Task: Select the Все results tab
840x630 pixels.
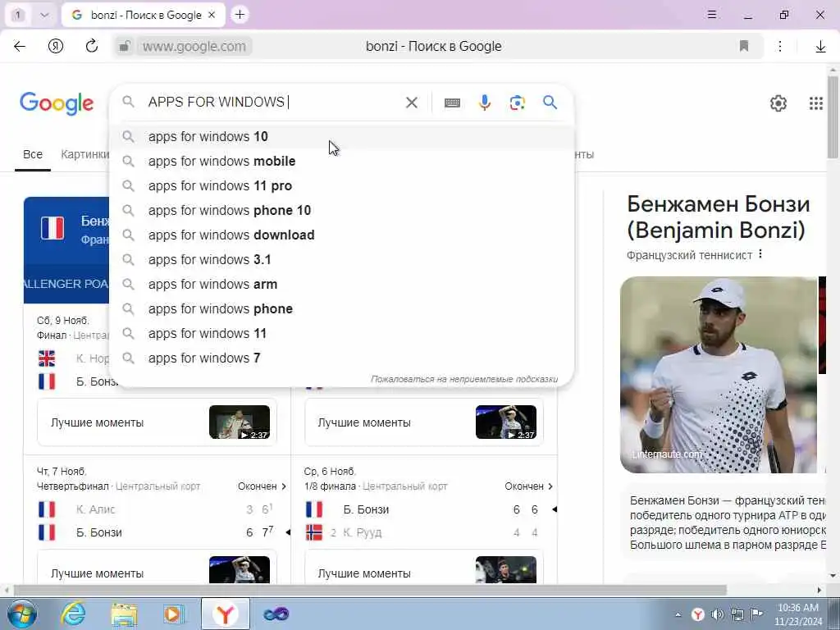Action: tap(33, 154)
